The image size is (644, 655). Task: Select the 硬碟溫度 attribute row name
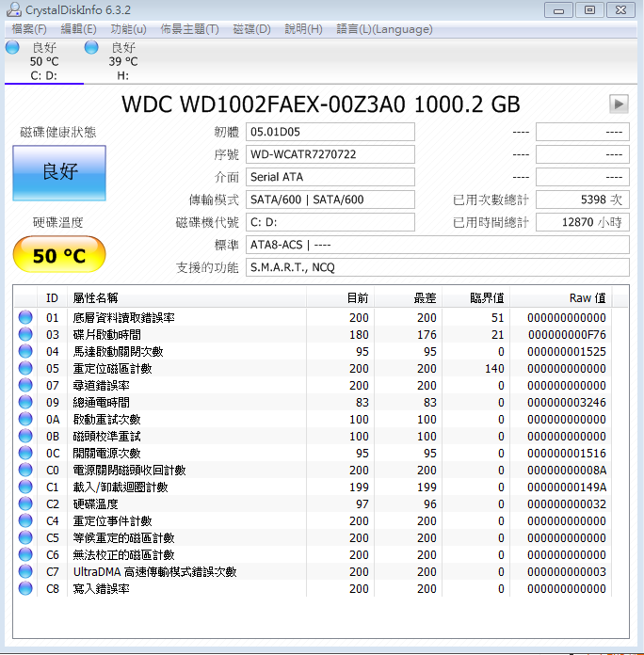tap(95, 504)
